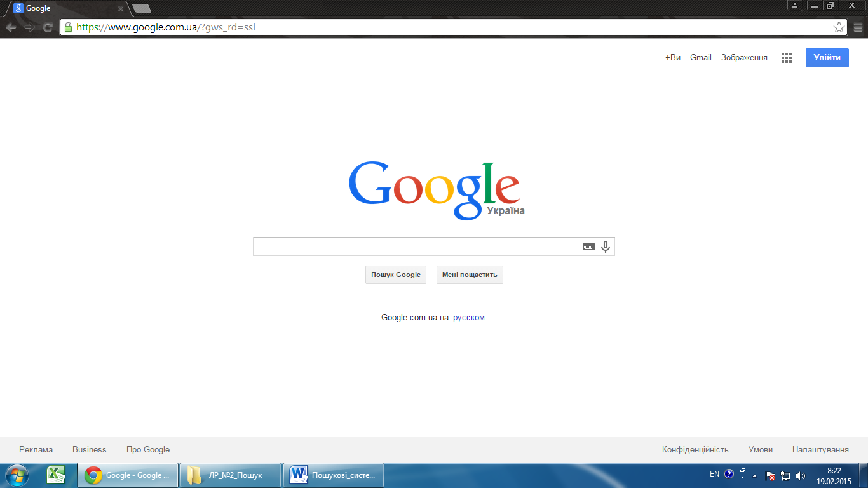Open the on-screen keyboard in search box
This screenshot has height=488, width=868.
[x=588, y=247]
